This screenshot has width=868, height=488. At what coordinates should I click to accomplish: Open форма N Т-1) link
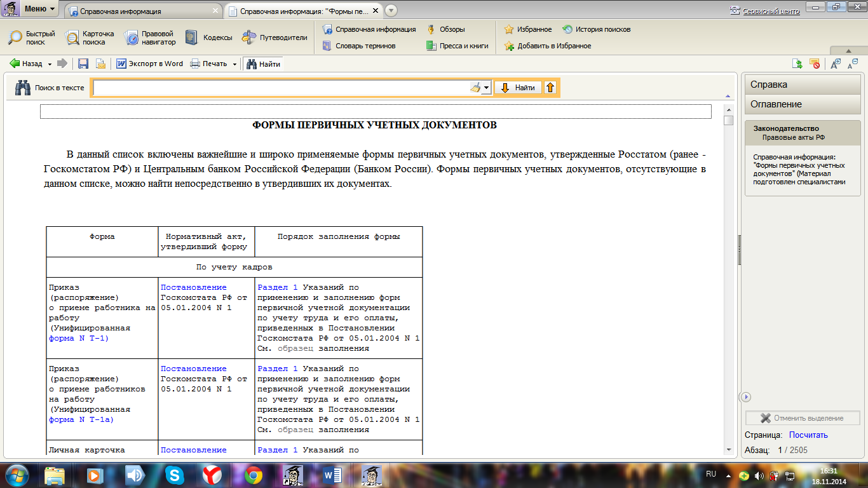79,338
